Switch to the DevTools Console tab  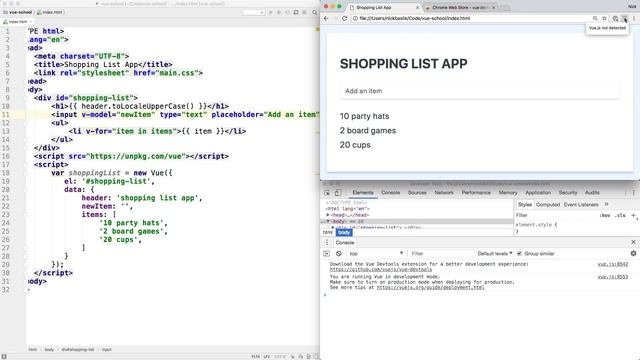click(x=391, y=193)
